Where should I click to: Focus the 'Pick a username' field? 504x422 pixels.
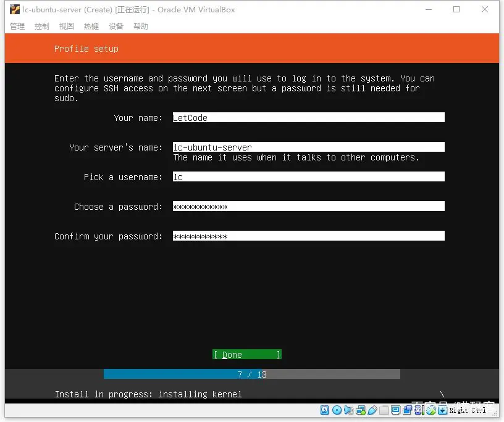309,176
